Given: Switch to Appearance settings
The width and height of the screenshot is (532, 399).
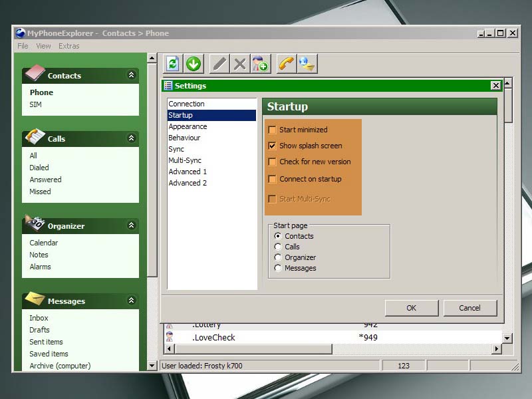Looking at the screenshot, I should (211, 126).
